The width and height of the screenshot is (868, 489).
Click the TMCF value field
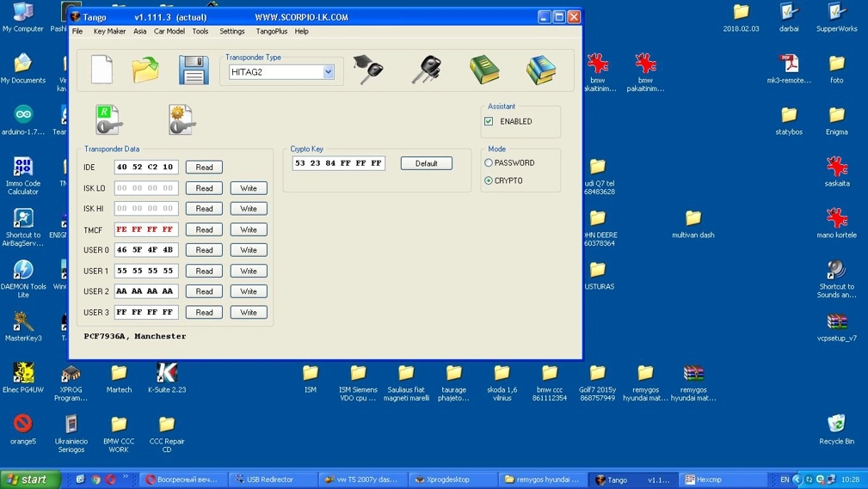[x=146, y=229]
